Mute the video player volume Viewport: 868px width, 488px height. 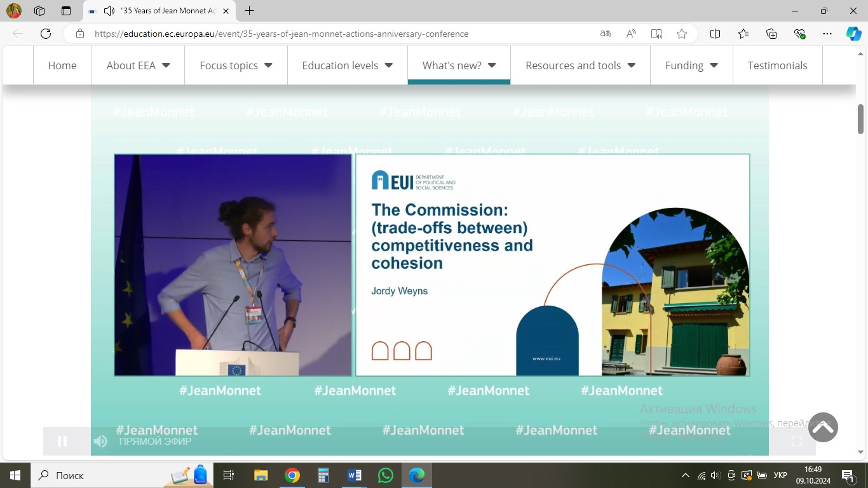[x=100, y=441]
